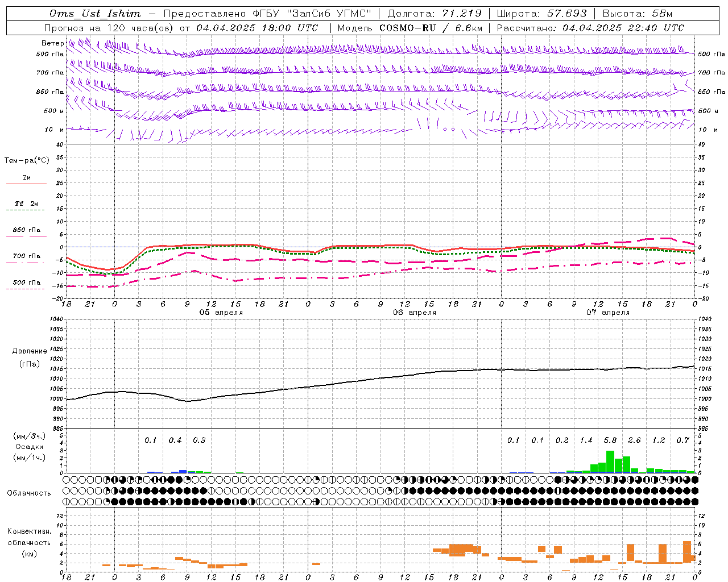Screen dimensions: 728x582
Task: Click the 1.2 precipitation total value
Action: point(659,440)
